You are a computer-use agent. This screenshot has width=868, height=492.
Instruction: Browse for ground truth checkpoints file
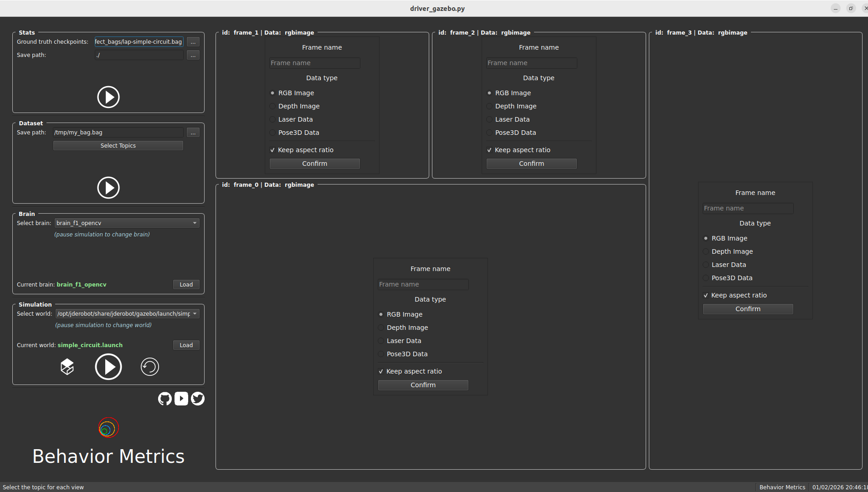pos(193,42)
